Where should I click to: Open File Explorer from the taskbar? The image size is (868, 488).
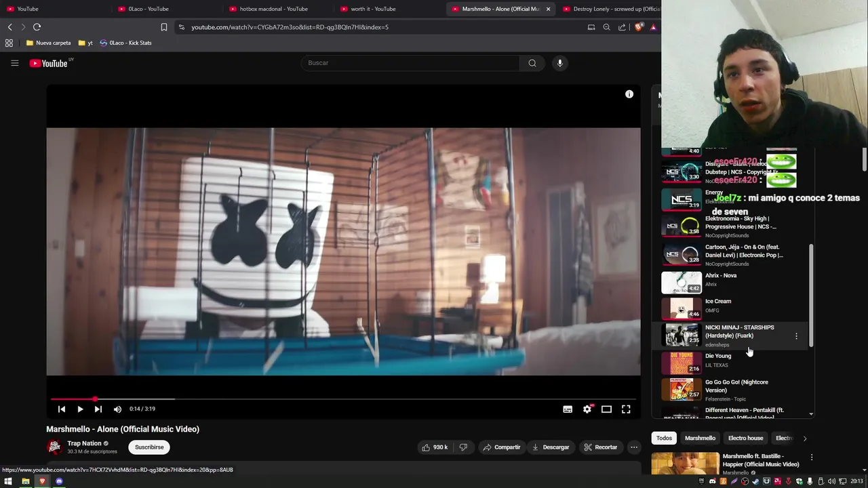point(25,481)
